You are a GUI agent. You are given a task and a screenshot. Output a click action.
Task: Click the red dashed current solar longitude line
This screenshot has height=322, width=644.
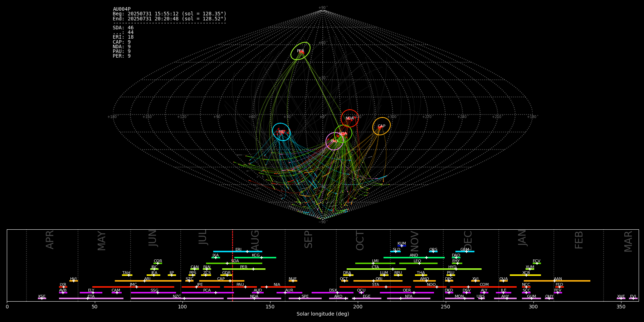point(233,265)
